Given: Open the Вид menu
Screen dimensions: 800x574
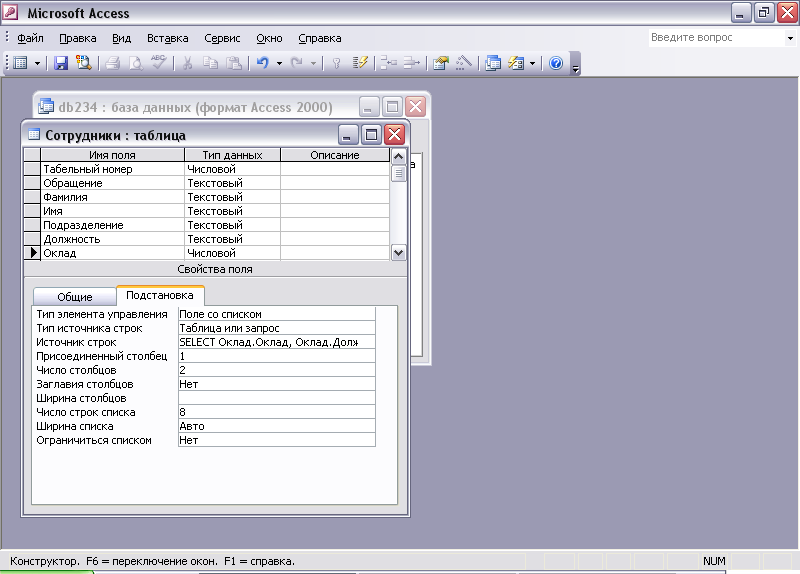Looking at the screenshot, I should (x=121, y=38).
